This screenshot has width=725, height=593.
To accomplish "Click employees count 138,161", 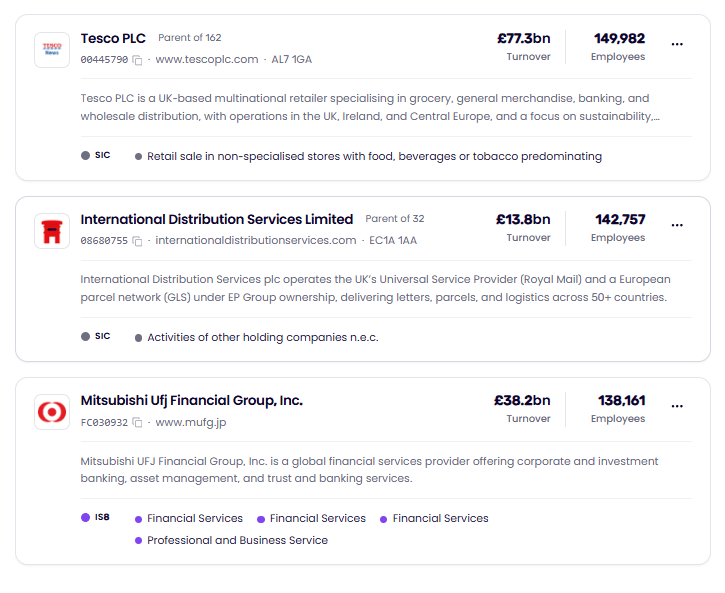I will point(621,400).
